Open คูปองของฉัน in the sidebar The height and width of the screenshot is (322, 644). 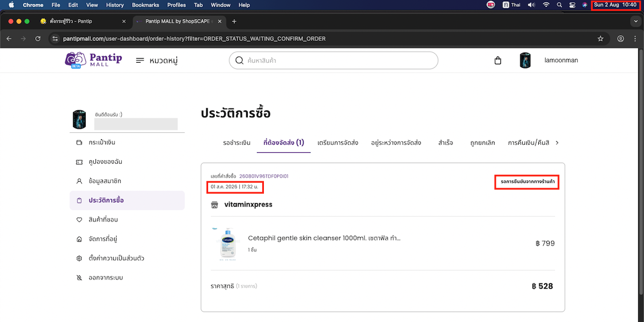tap(127, 162)
